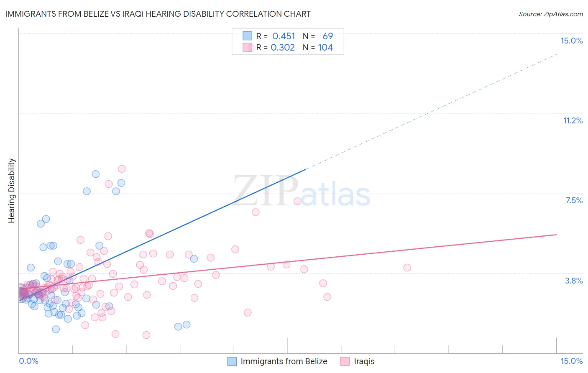The height and width of the screenshot is (373, 588).
Task: Click the pink Iraqis legend swatch
Action: pos(345,361)
